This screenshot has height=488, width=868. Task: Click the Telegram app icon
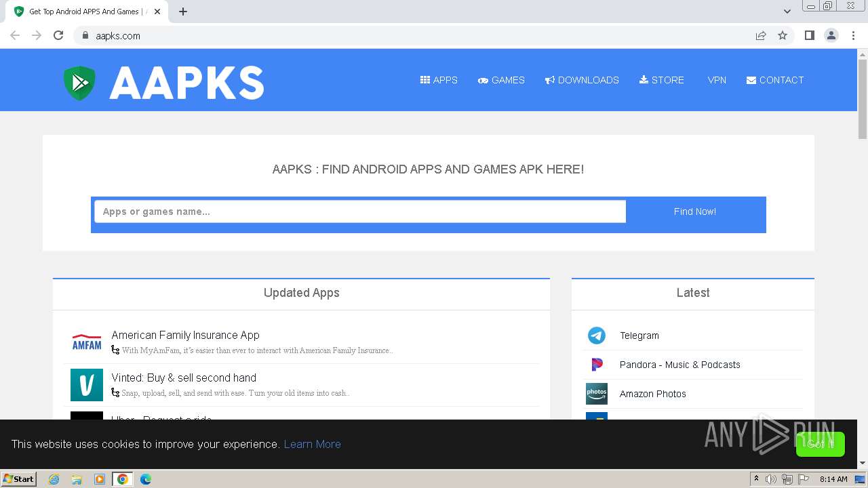[597, 335]
